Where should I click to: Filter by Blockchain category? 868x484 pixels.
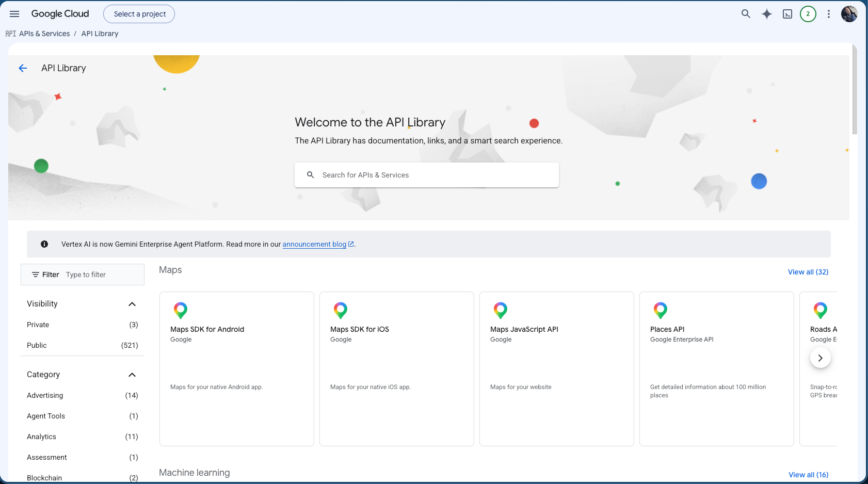coord(83,478)
